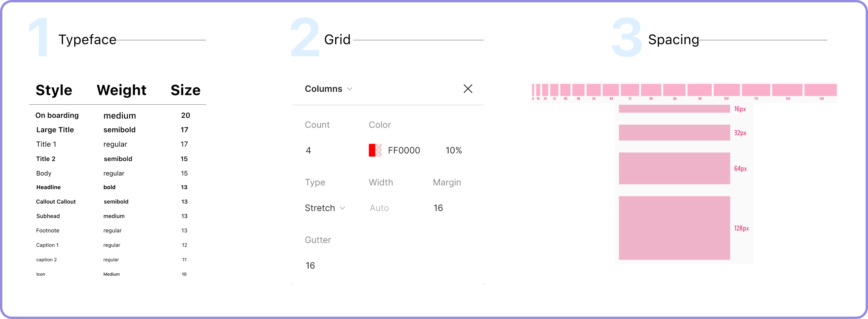Viewport: 868px width, 319px height.
Task: Click the Gutter value field
Action: (310, 266)
